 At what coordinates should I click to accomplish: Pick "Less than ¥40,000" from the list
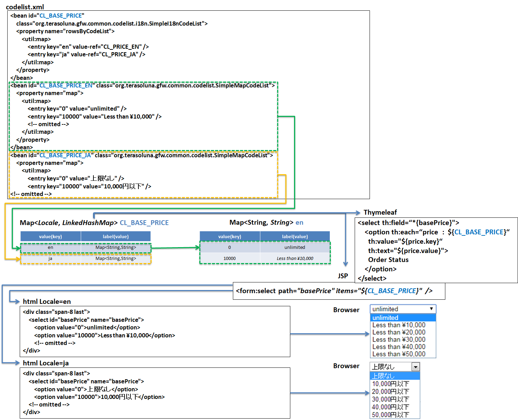click(399, 347)
